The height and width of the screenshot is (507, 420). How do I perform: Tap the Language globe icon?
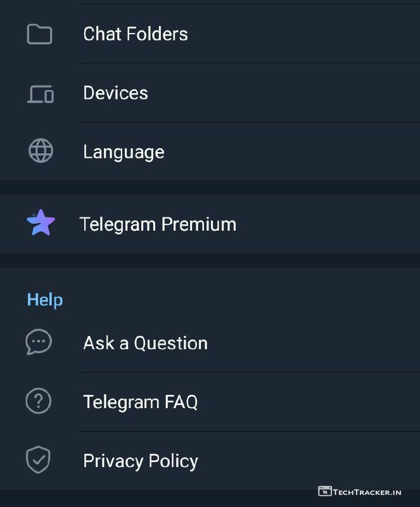click(x=41, y=151)
